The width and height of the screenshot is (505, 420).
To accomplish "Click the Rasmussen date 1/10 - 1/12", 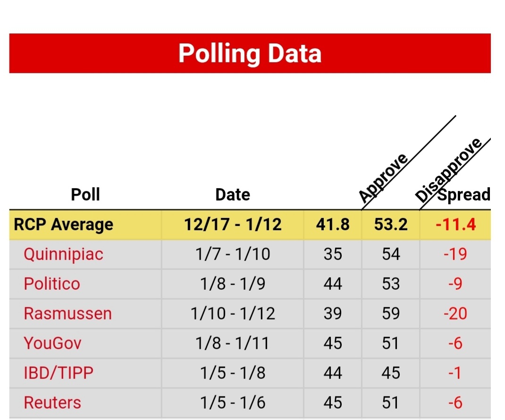I will tap(233, 313).
